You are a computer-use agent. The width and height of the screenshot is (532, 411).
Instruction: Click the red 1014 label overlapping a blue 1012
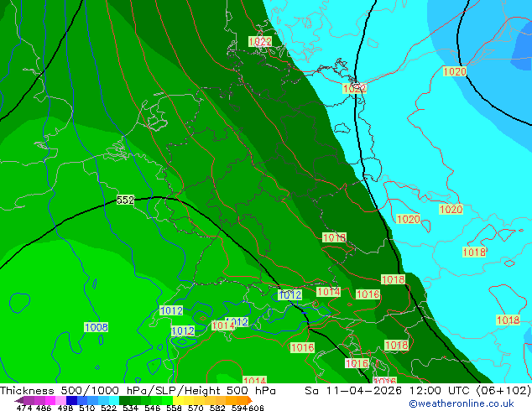[223, 325]
